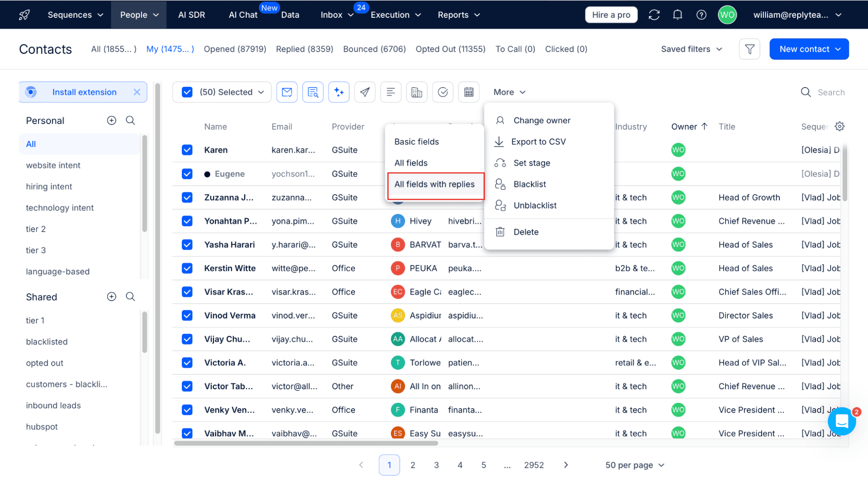
Task: Click the checkmark circle task toolbar icon
Action: 443,92
